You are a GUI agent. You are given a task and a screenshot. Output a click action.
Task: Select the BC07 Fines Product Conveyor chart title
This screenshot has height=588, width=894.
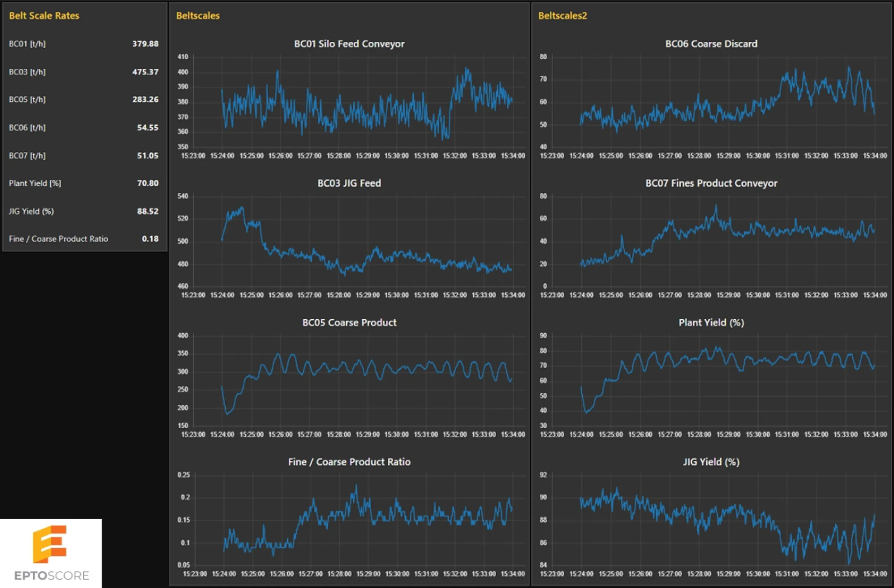pos(711,183)
